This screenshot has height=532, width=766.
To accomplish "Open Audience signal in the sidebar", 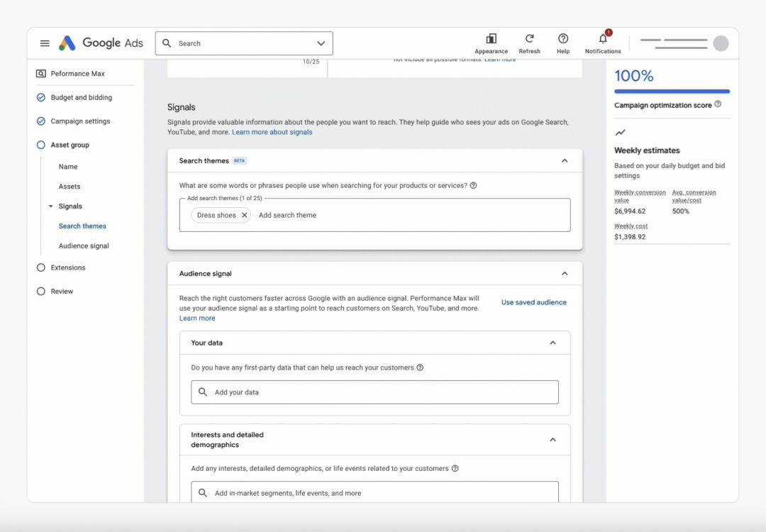I will coord(84,245).
